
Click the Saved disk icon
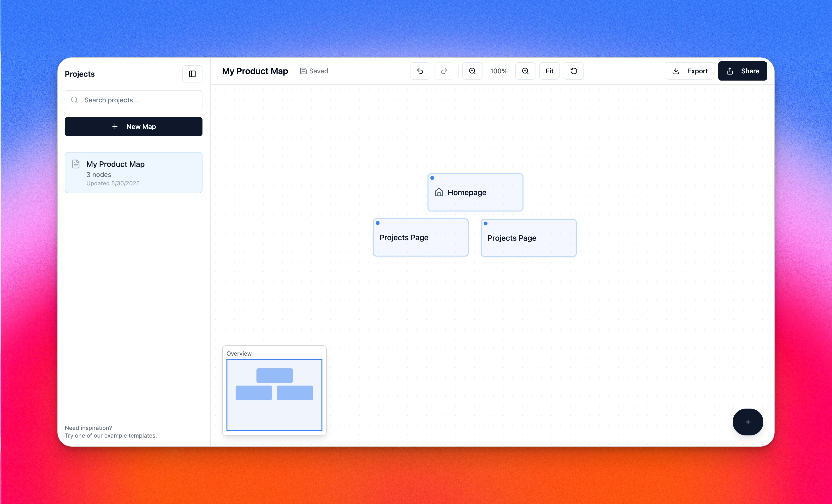[x=303, y=71]
